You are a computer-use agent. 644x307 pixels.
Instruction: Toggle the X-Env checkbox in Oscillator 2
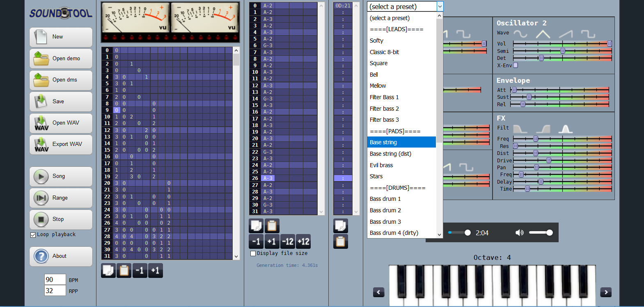516,65
